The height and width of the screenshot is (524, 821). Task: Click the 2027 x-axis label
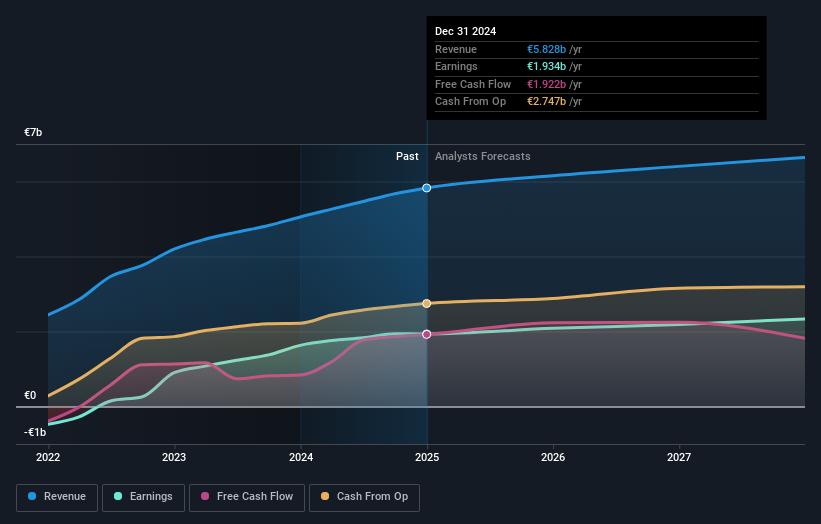coord(679,458)
